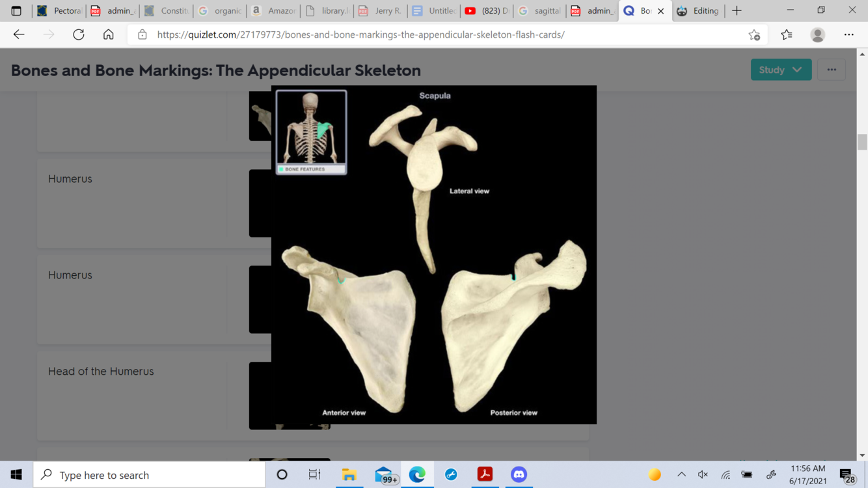Click the posterior view scapula image
868x488 pixels.
pos(514,325)
